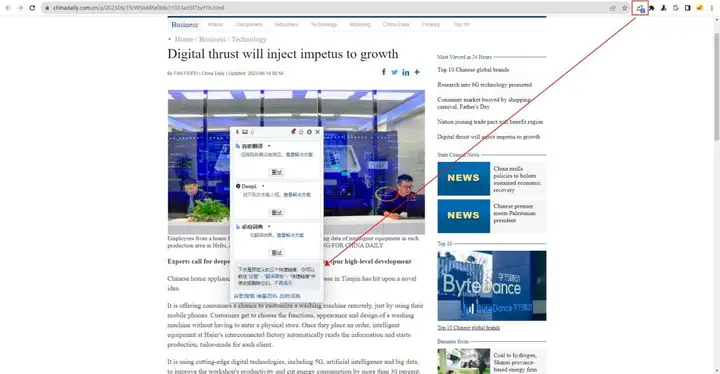Click middle quick link at popup bottom
The image size is (720, 374).
tap(267, 296)
